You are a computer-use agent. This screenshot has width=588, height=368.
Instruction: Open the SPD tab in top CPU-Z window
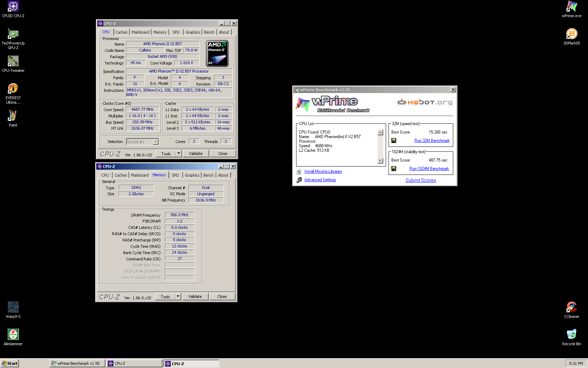[x=176, y=32]
